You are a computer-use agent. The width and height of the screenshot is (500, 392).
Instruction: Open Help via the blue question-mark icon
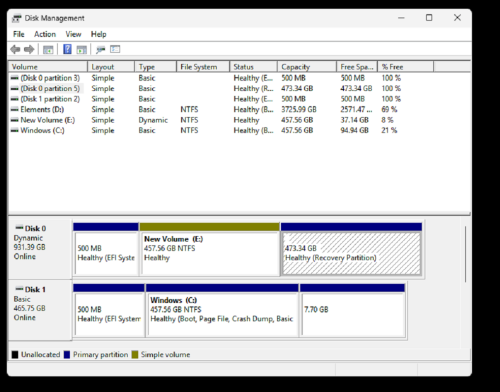[x=67, y=49]
